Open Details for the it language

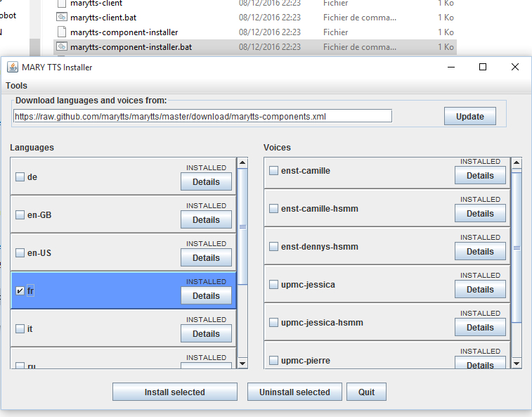206,334
